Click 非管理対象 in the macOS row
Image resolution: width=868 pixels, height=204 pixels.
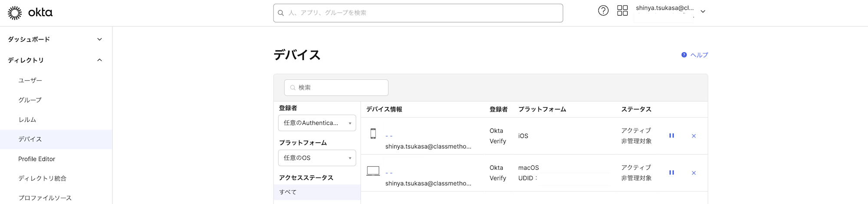pos(636,178)
